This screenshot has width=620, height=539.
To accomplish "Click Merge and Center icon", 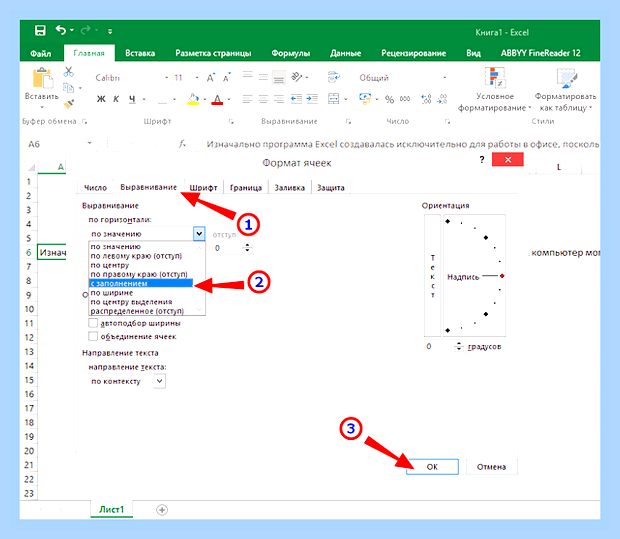I will tap(334, 98).
